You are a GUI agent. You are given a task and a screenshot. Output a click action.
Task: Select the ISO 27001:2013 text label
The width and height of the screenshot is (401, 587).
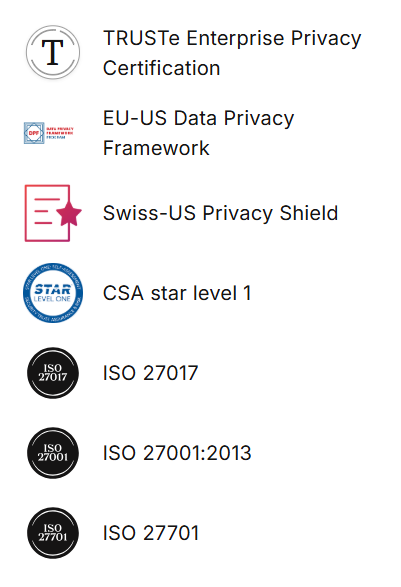177,453
